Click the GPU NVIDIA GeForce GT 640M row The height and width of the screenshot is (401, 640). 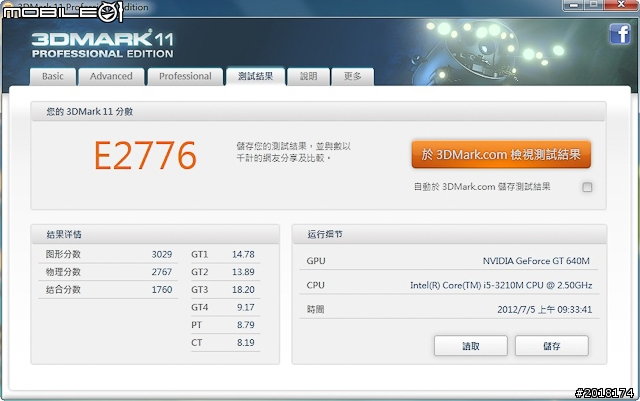[447, 261]
